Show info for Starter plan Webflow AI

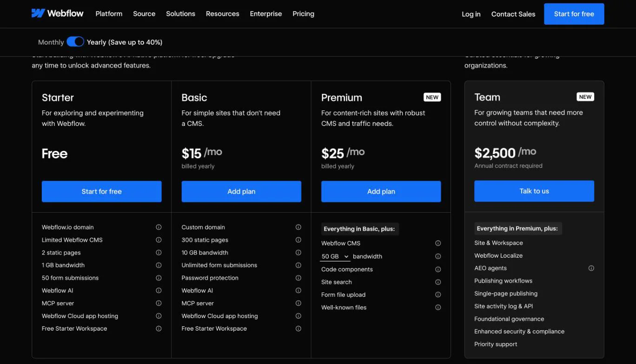coord(159,291)
